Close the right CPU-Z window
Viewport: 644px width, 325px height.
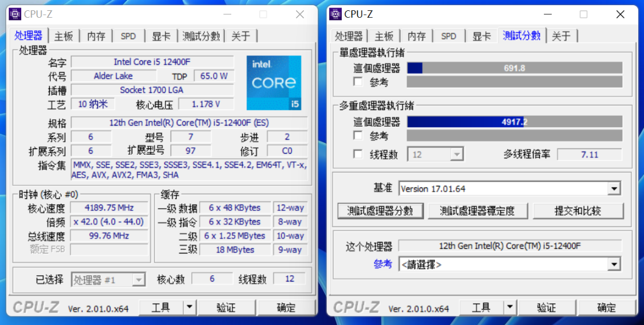pyautogui.click(x=620, y=14)
